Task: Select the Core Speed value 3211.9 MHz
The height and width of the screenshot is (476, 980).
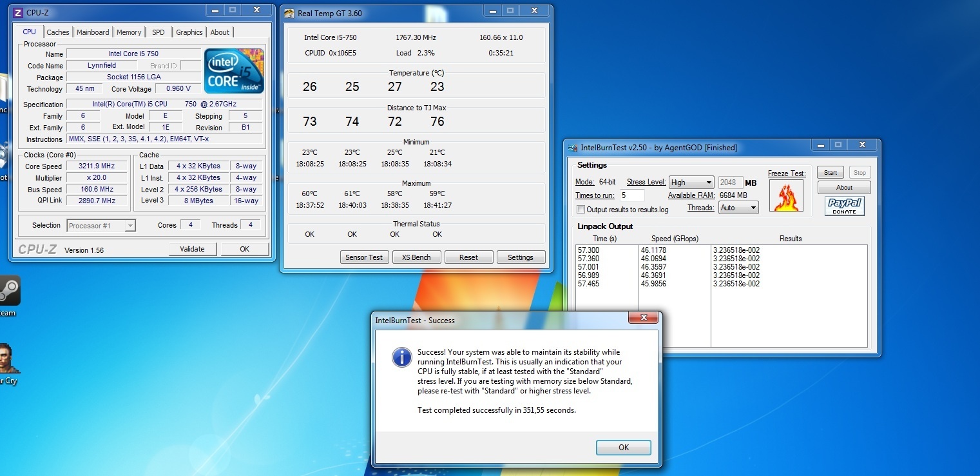Action: [x=97, y=166]
